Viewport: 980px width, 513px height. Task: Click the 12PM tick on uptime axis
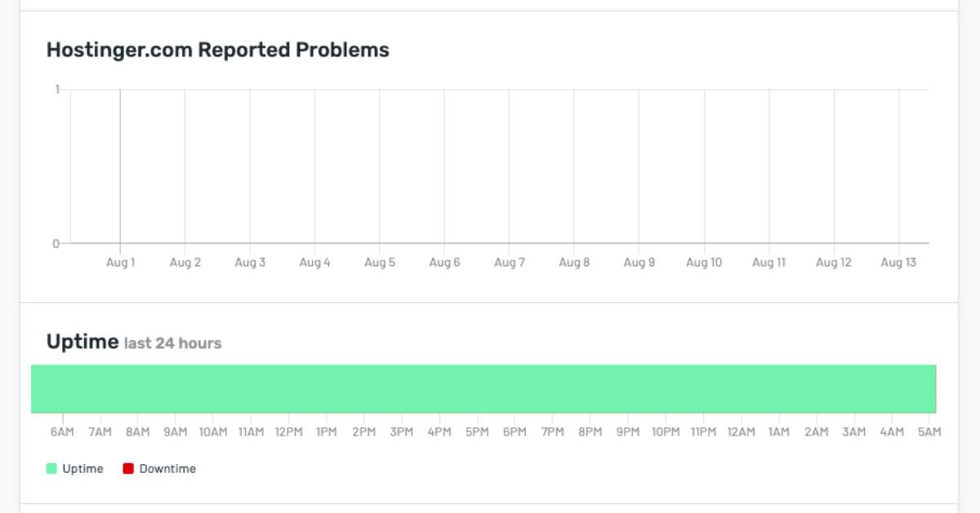coord(288,432)
